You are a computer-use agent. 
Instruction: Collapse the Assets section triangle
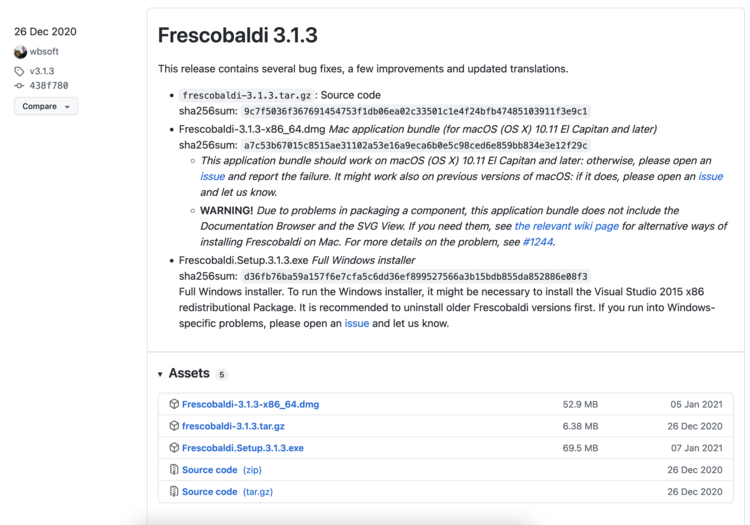160,374
